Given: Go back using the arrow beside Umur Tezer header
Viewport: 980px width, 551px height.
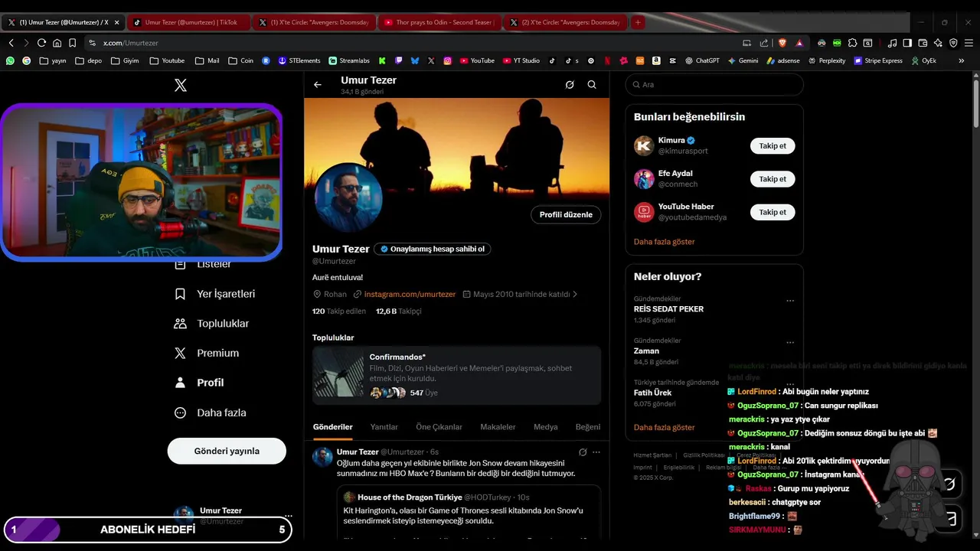Looking at the screenshot, I should click(318, 85).
